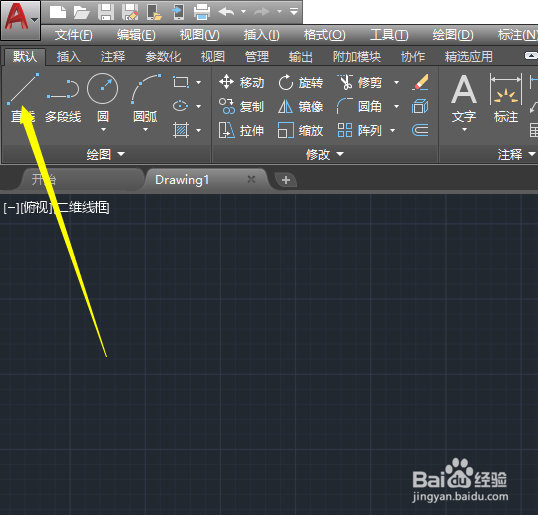Switch to the 注释 ribbon tab
538x515 pixels.
[113, 57]
